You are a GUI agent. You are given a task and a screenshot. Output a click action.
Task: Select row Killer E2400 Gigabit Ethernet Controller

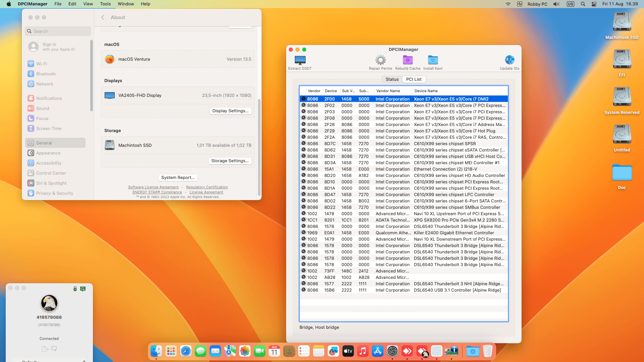[404, 233]
